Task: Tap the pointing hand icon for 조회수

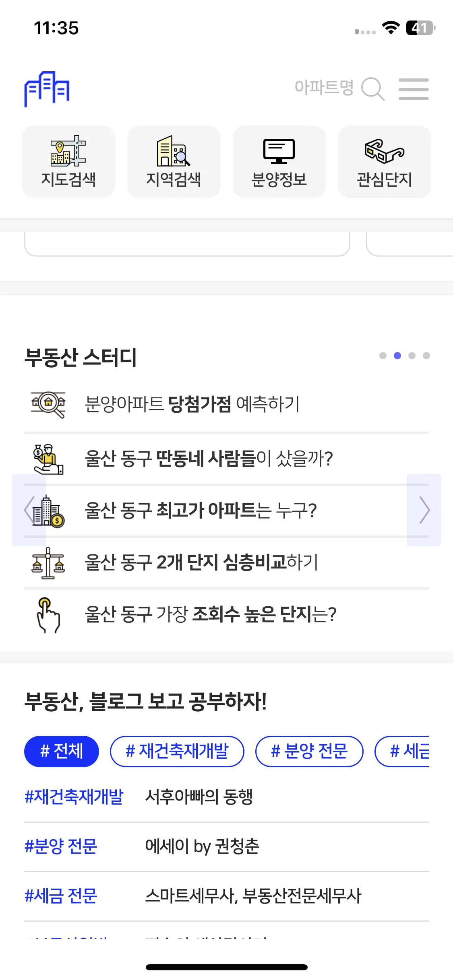Action: [x=48, y=615]
